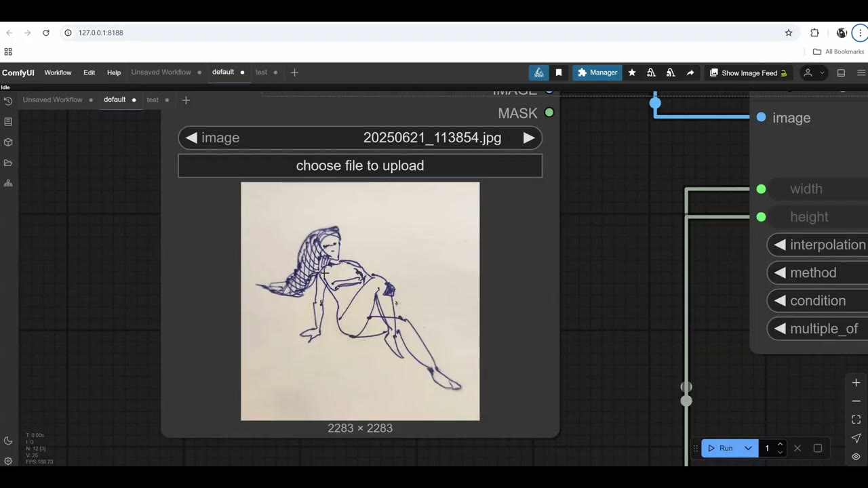Click the sketch image preview thumbnail
This screenshot has height=488, width=868.
click(x=360, y=301)
